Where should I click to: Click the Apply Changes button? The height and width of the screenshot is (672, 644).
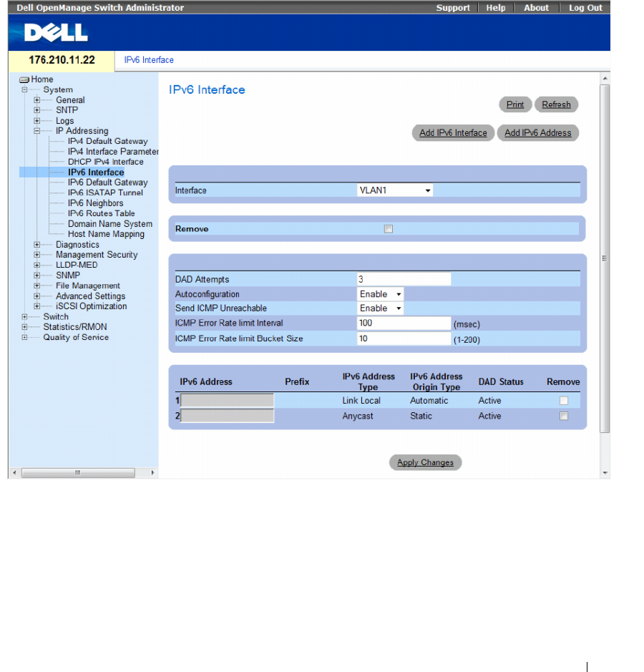(425, 462)
